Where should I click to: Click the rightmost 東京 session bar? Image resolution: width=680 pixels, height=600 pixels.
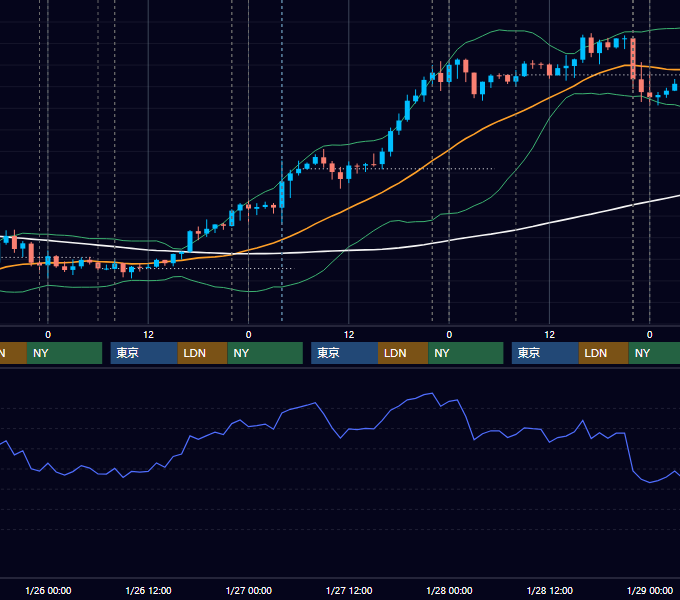(x=545, y=353)
